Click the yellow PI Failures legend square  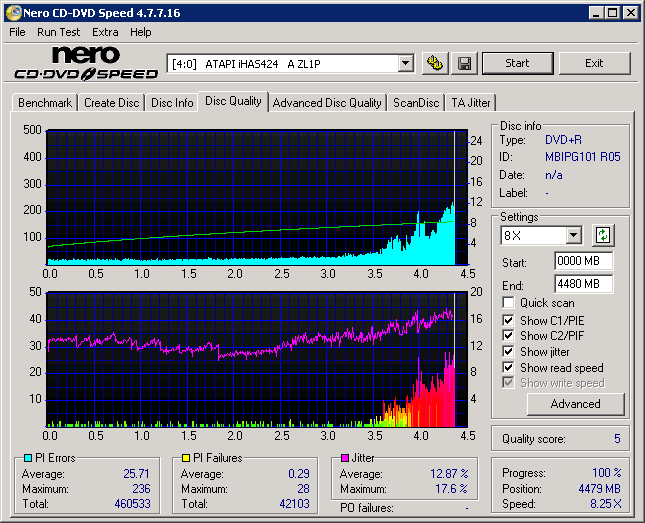point(185,458)
